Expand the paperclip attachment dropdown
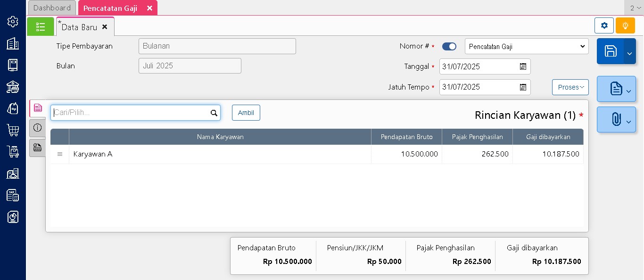This screenshot has height=280, width=644. point(628,122)
